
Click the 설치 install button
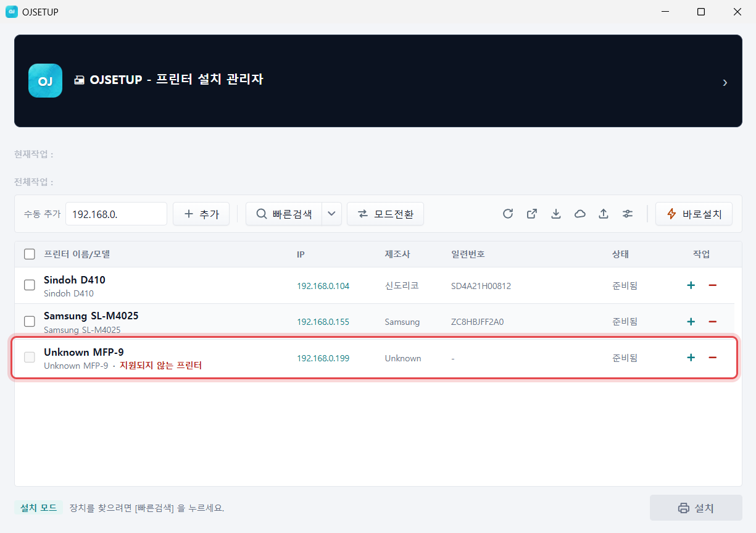click(x=696, y=508)
